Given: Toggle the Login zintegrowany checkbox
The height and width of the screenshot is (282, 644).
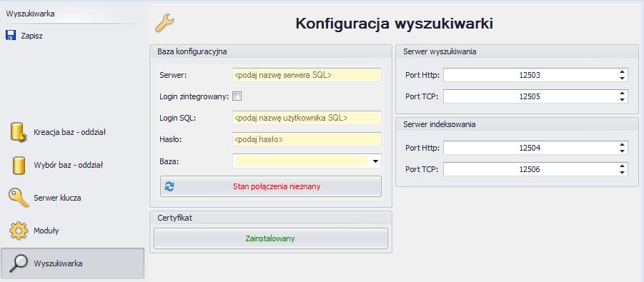Looking at the screenshot, I should point(237,96).
